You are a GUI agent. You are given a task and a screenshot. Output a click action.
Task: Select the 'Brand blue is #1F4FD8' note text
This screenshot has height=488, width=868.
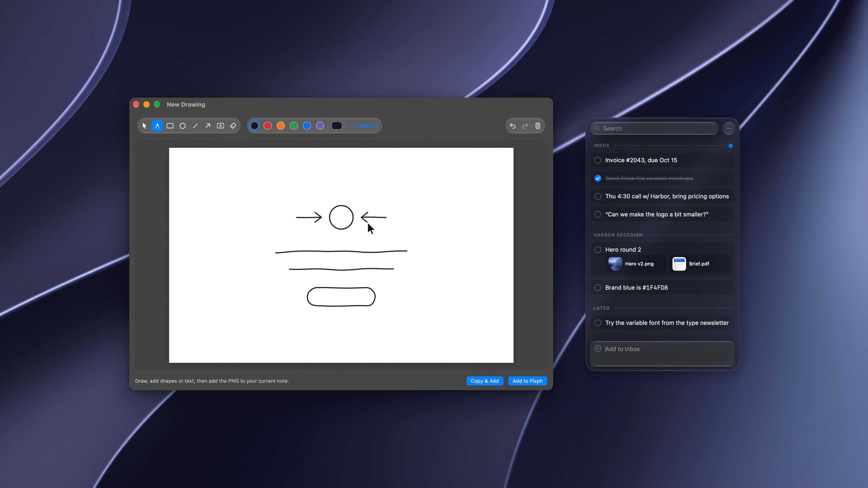636,288
